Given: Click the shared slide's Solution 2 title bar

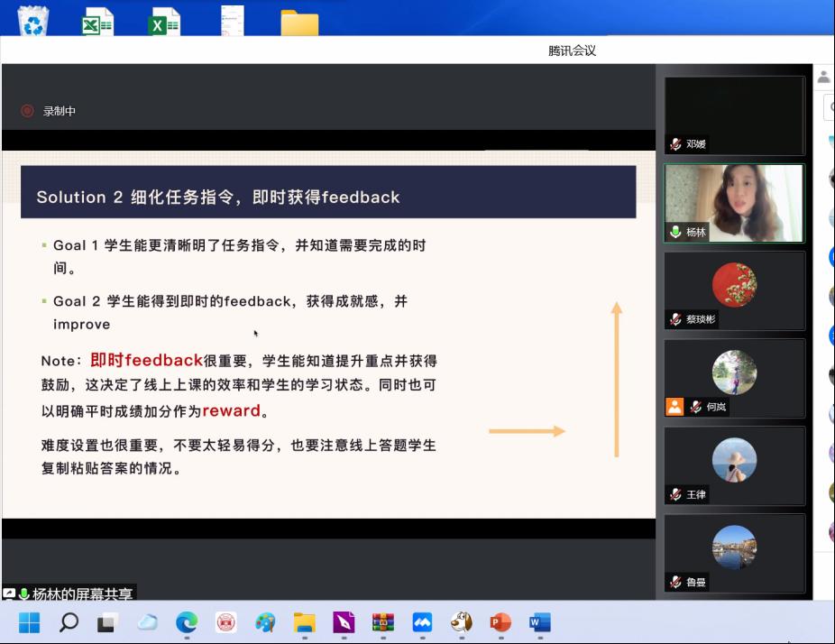Looking at the screenshot, I should click(328, 197).
